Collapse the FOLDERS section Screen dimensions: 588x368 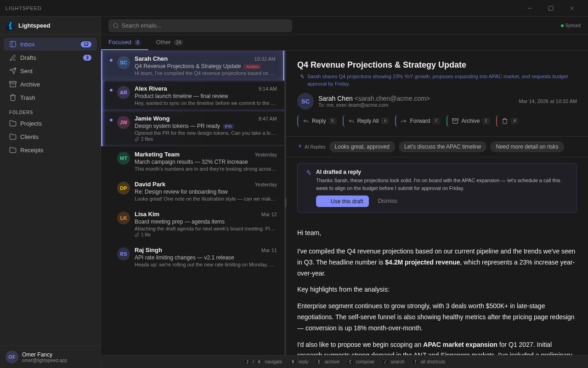pyautogui.click(x=21, y=112)
